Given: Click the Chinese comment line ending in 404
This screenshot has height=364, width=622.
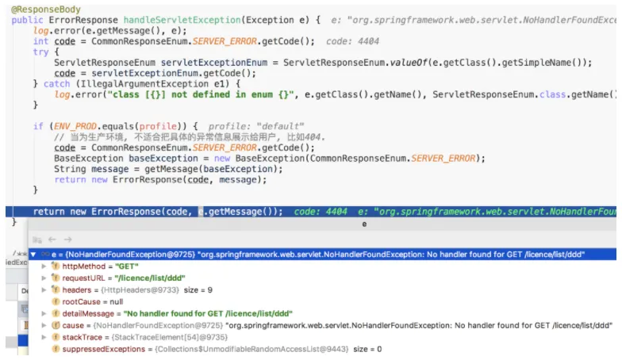Looking at the screenshot, I should coord(190,137).
